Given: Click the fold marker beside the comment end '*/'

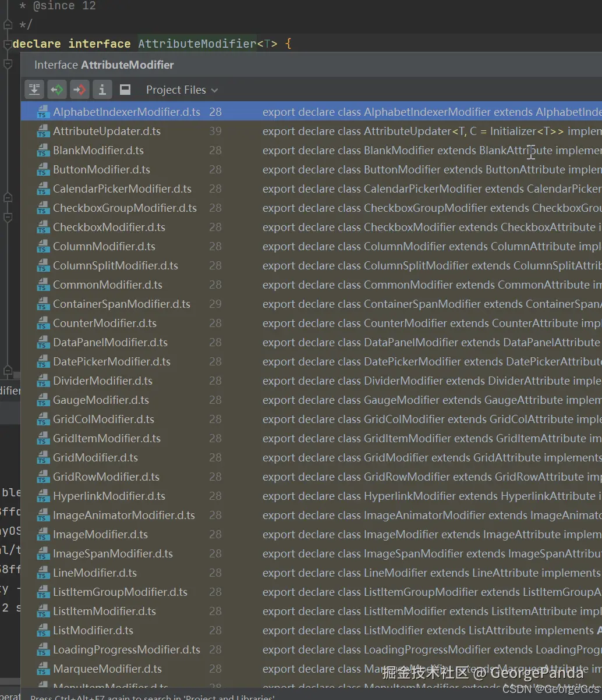Looking at the screenshot, I should (x=7, y=25).
